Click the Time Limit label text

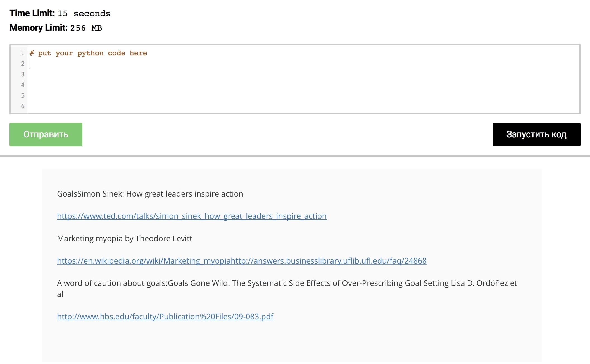coord(32,13)
